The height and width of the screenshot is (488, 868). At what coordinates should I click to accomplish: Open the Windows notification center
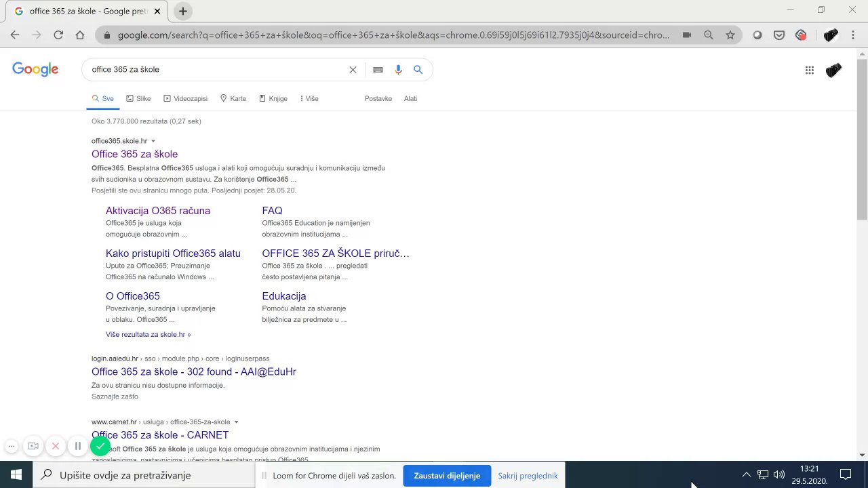[846, 475]
